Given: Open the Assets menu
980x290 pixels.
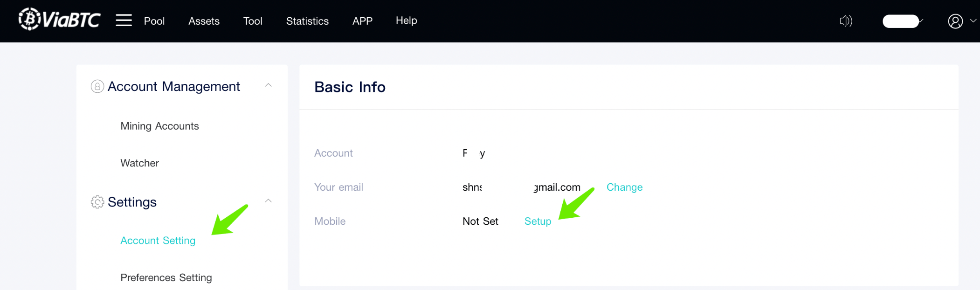Looking at the screenshot, I should point(204,21).
